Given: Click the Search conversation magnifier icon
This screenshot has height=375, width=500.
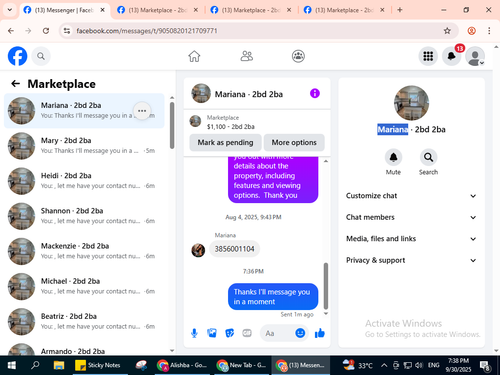Looking at the screenshot, I should tap(428, 157).
